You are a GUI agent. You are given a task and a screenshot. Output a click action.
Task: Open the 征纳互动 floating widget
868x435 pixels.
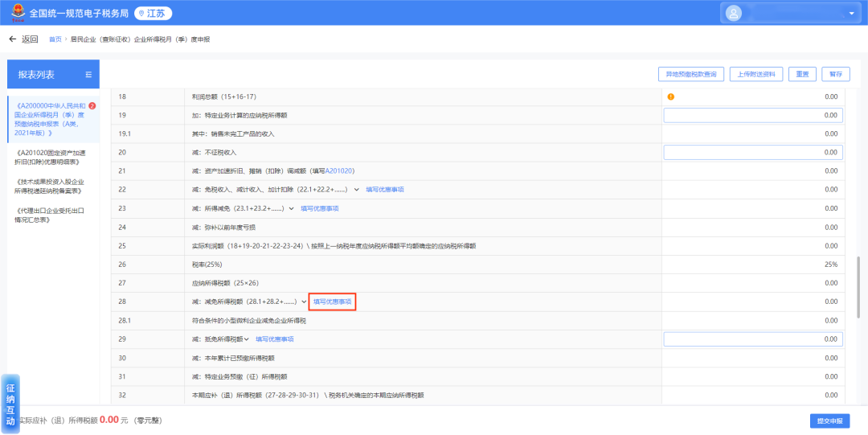tap(10, 404)
